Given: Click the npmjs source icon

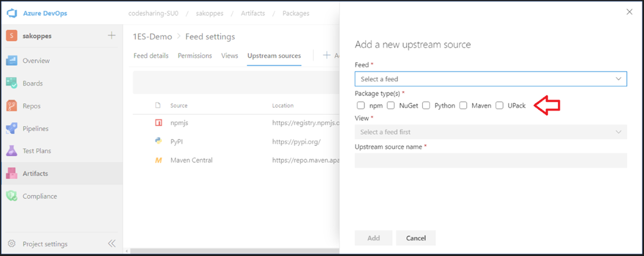Looking at the screenshot, I should coord(159,123).
